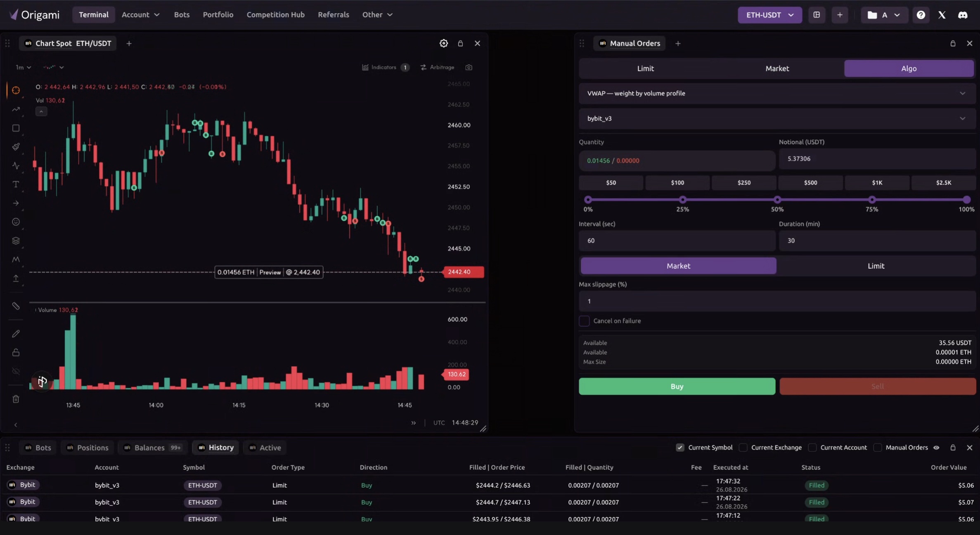Screen dimensions: 980x535
Task: Set quantity slider to 75% marker
Action: [872, 200]
